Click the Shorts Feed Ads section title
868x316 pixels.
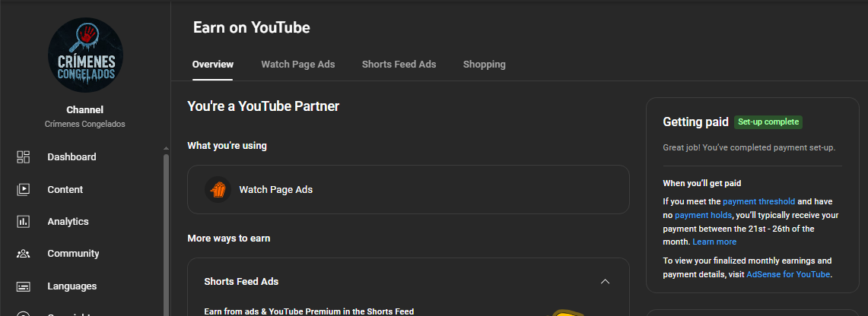pyautogui.click(x=241, y=282)
